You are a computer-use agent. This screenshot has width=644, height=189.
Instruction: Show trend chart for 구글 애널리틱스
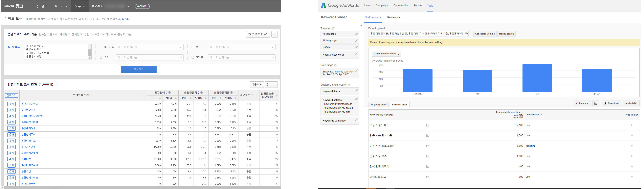428,125
